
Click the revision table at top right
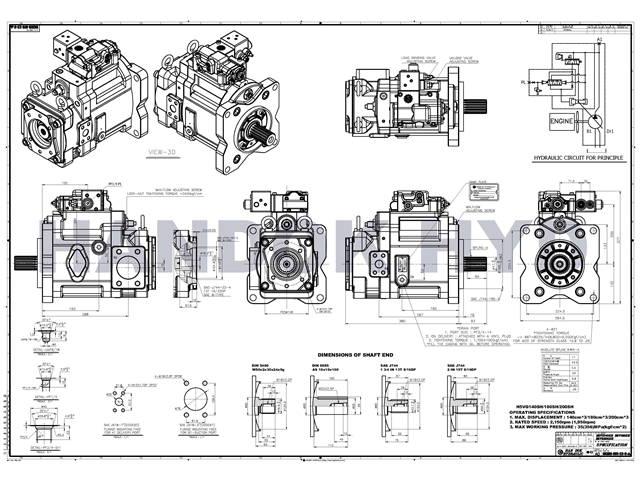click(x=584, y=29)
